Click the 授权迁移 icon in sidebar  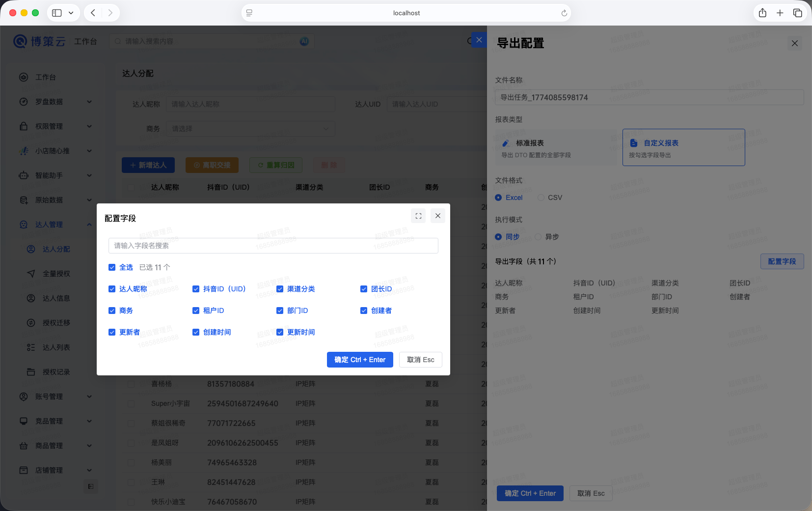(31, 323)
